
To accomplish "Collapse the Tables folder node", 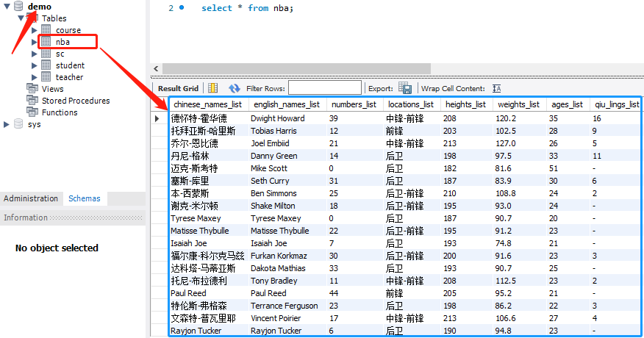I will 21,18.
